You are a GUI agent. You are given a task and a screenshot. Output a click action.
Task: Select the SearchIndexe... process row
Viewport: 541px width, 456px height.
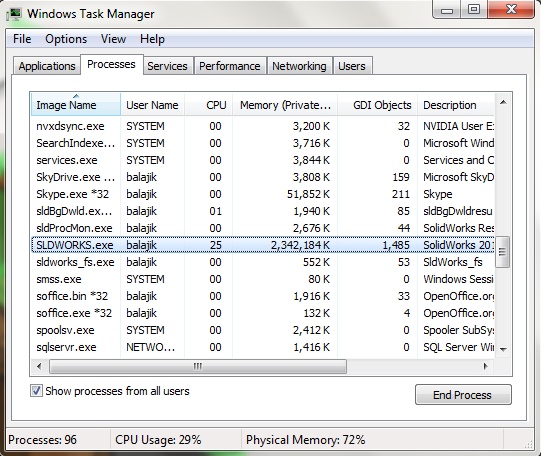[263, 143]
